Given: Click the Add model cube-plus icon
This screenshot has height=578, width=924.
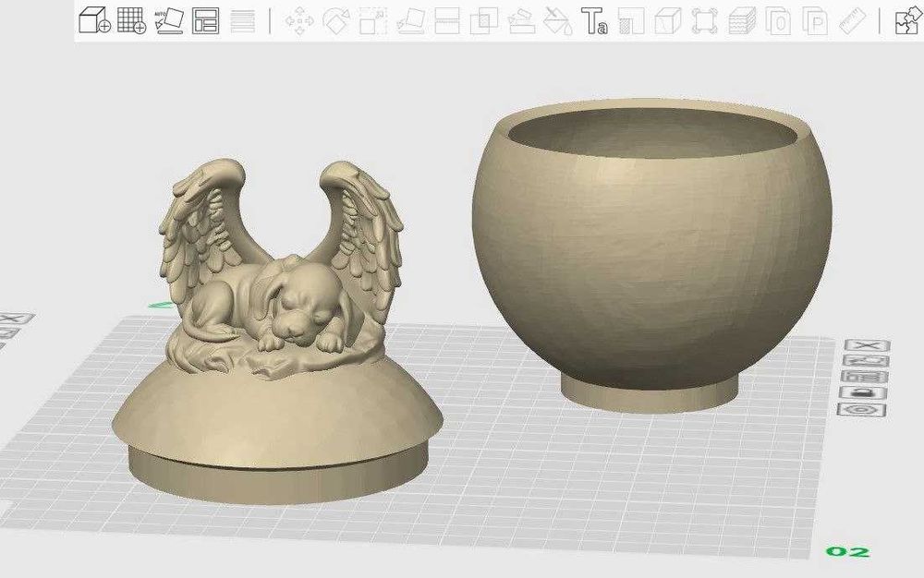Looking at the screenshot, I should point(94,20).
